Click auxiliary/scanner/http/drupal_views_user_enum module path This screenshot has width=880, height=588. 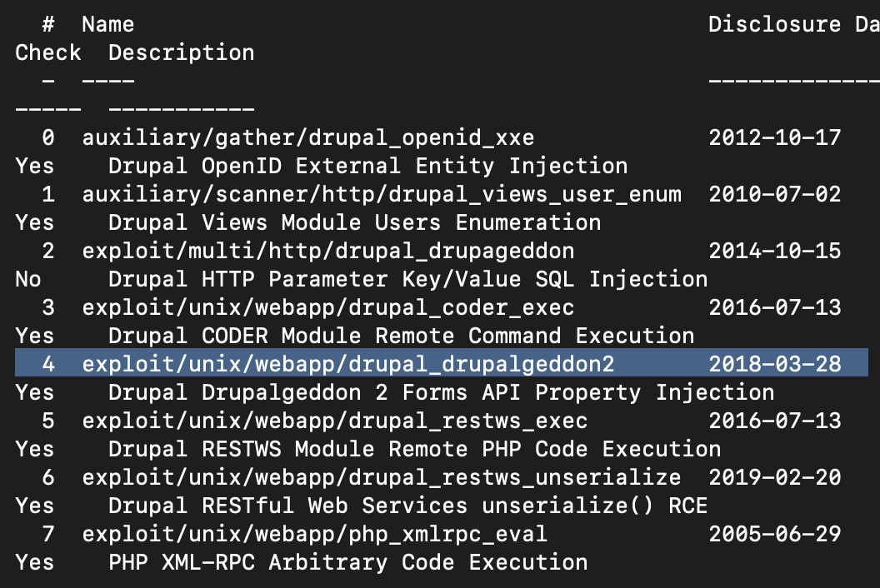coord(381,194)
